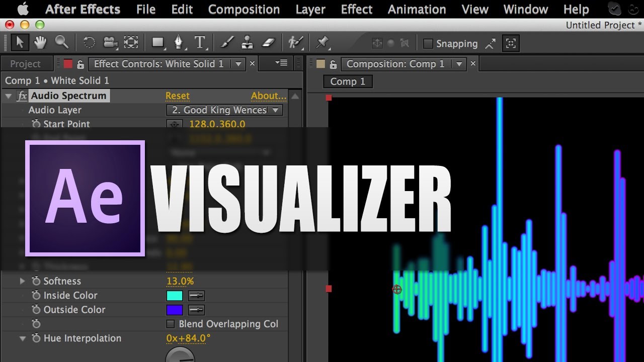Toggle the Audio Spectrum fx switch
Image resolution: width=644 pixels, height=362 pixels.
pyautogui.click(x=22, y=96)
